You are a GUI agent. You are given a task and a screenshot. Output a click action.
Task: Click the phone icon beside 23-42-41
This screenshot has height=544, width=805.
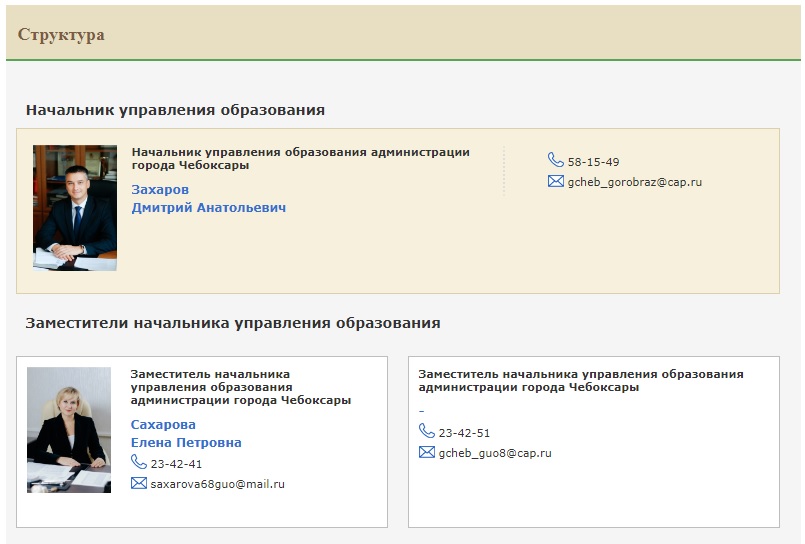139,462
